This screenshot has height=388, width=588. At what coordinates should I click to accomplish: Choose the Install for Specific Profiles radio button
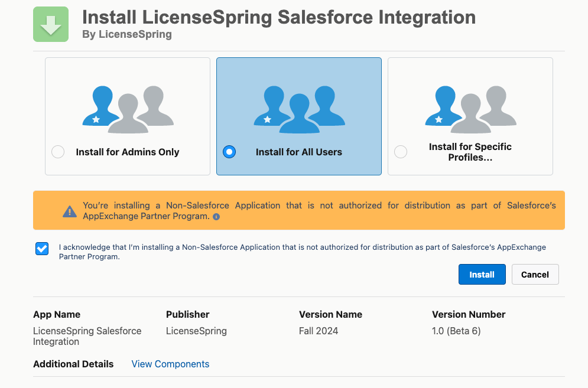401,152
